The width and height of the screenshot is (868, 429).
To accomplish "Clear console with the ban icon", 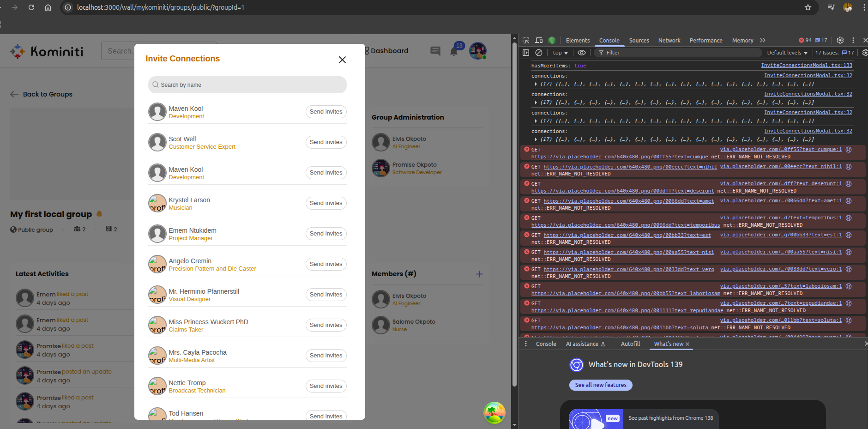I will coord(539,53).
